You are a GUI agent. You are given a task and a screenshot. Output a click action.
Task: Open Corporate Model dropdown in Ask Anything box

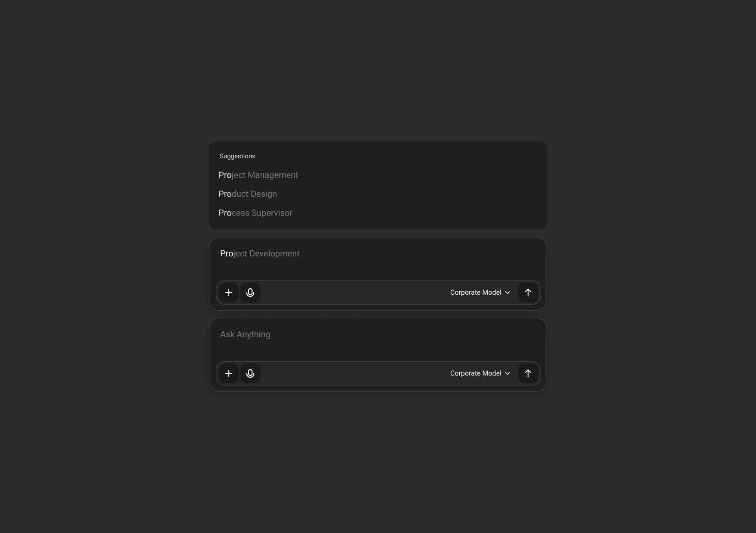point(480,373)
